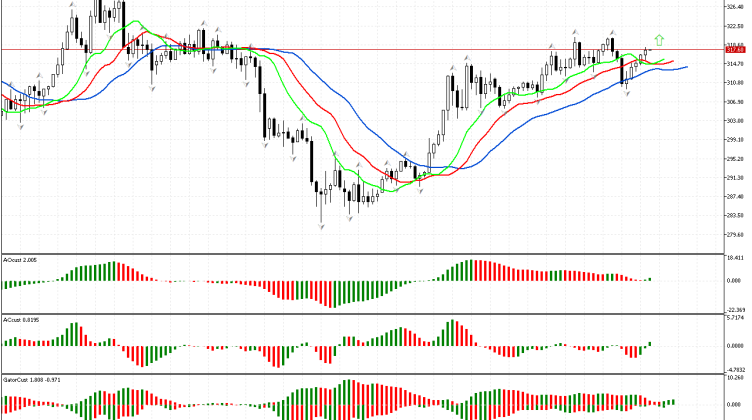Select the right end of blue Alligator line
Viewport: 752px width, 420px height.
coord(686,67)
